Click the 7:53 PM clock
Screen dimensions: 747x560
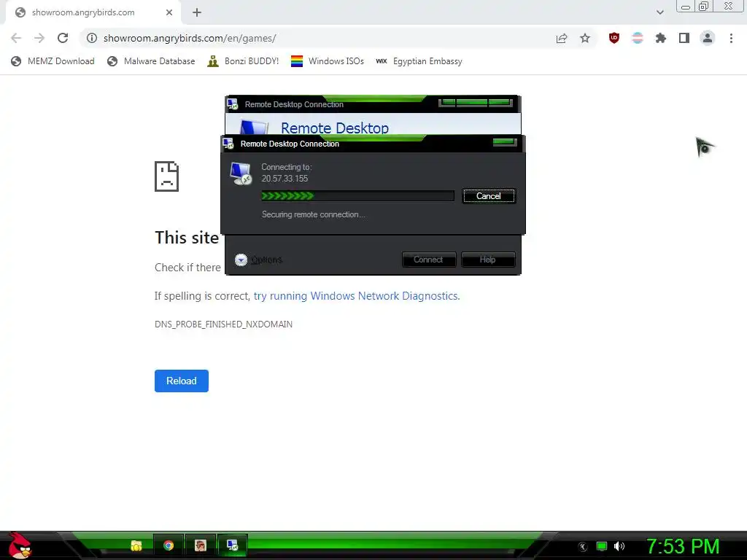[683, 547]
